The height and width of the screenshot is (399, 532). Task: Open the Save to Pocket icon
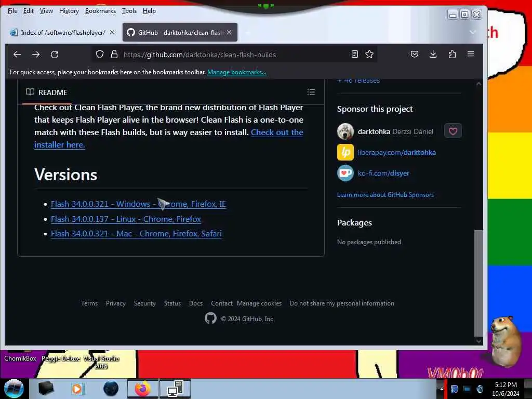[x=414, y=54]
